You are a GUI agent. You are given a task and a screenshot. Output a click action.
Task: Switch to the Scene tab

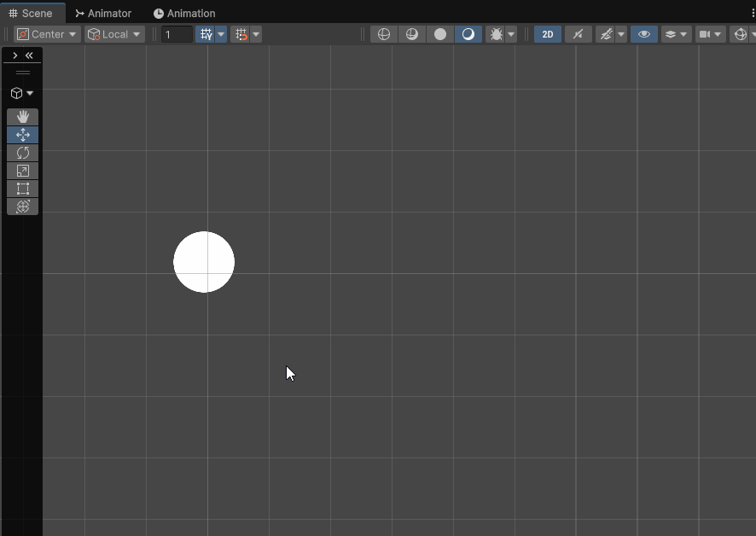(31, 14)
